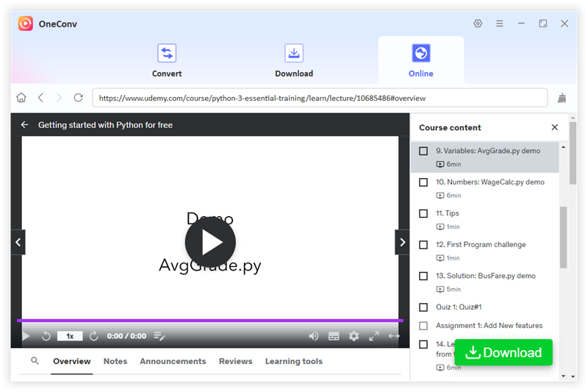Image resolution: width=588 pixels, height=392 pixels.
Task: Click the purple video progress bar
Action: pyautogui.click(x=210, y=321)
